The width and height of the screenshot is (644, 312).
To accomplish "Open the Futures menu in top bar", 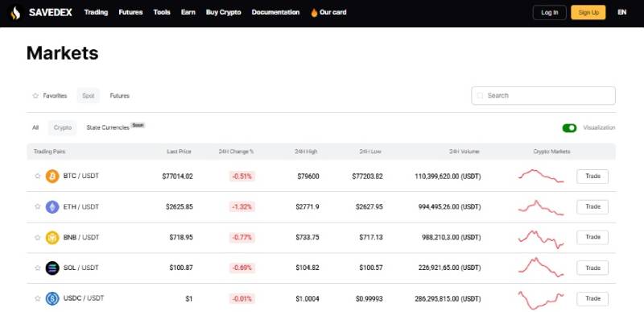I will click(x=130, y=12).
